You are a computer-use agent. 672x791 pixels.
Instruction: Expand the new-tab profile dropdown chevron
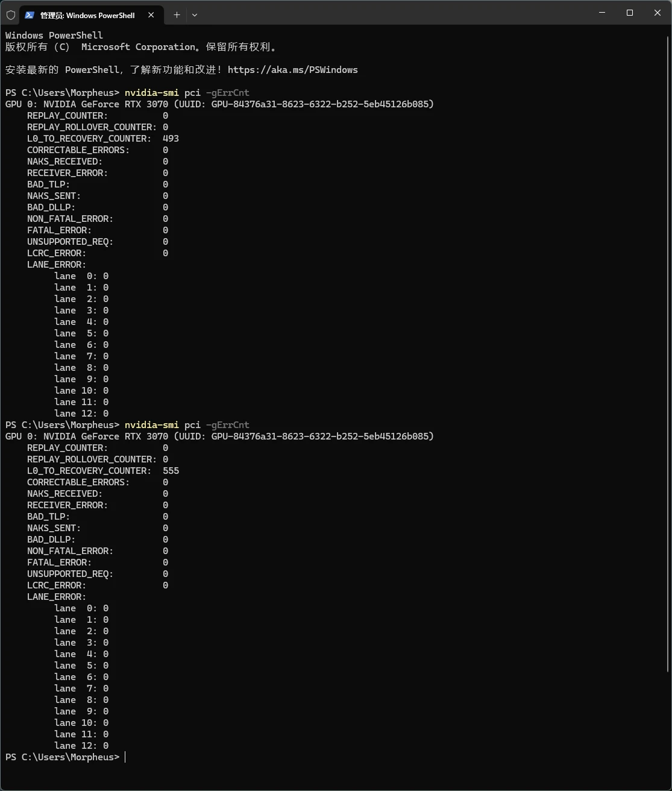coord(195,15)
